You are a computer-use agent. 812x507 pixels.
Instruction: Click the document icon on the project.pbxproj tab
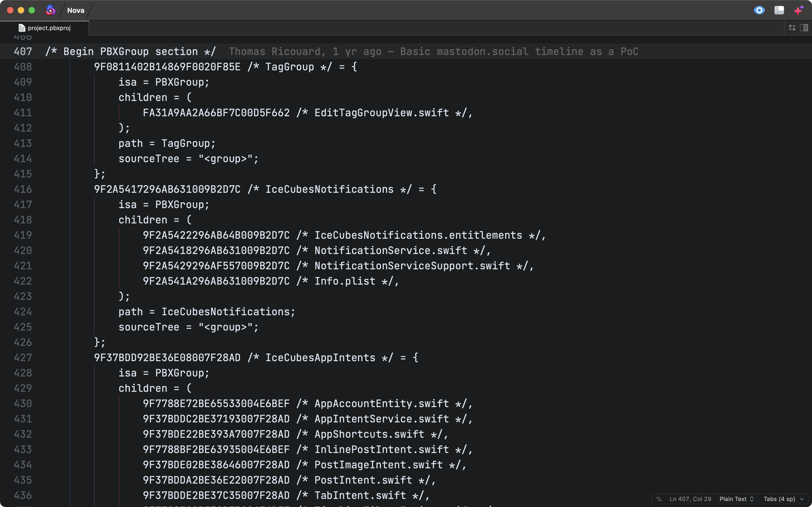[22, 28]
